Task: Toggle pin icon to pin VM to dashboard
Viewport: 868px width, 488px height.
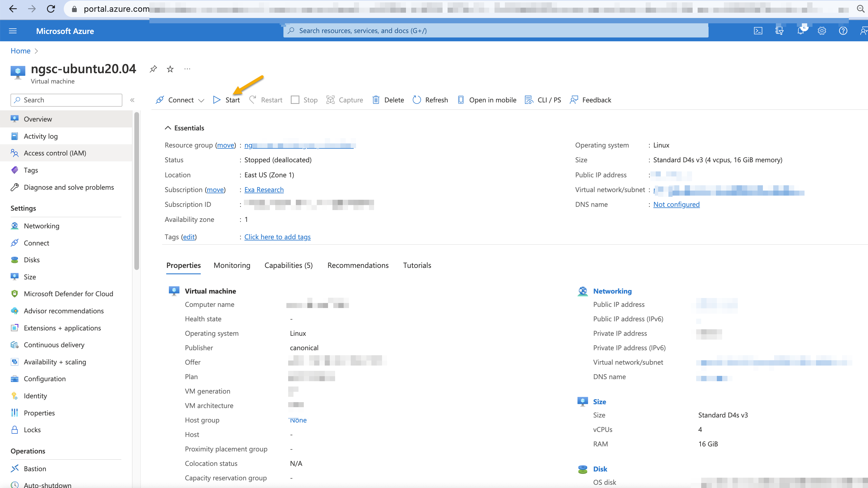Action: [x=153, y=68]
